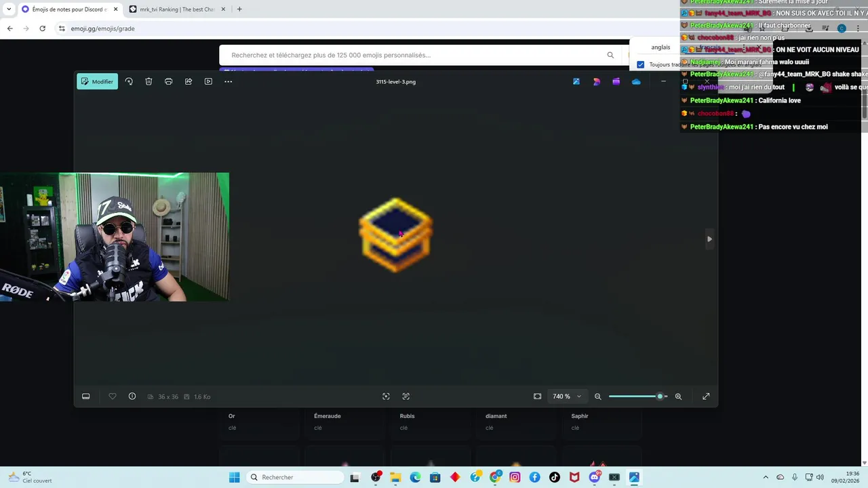Open TikTok from taskbar

click(x=555, y=477)
